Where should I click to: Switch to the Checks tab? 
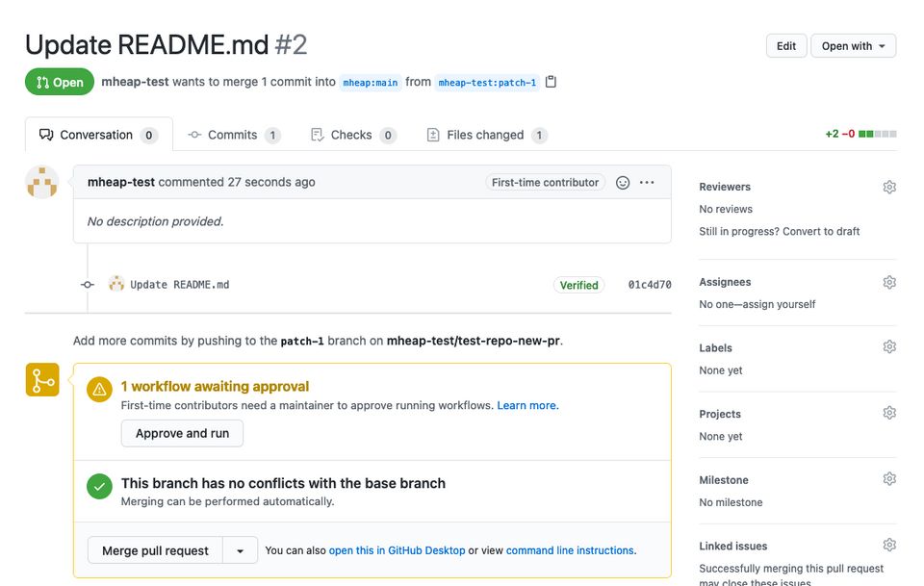pyautogui.click(x=352, y=135)
